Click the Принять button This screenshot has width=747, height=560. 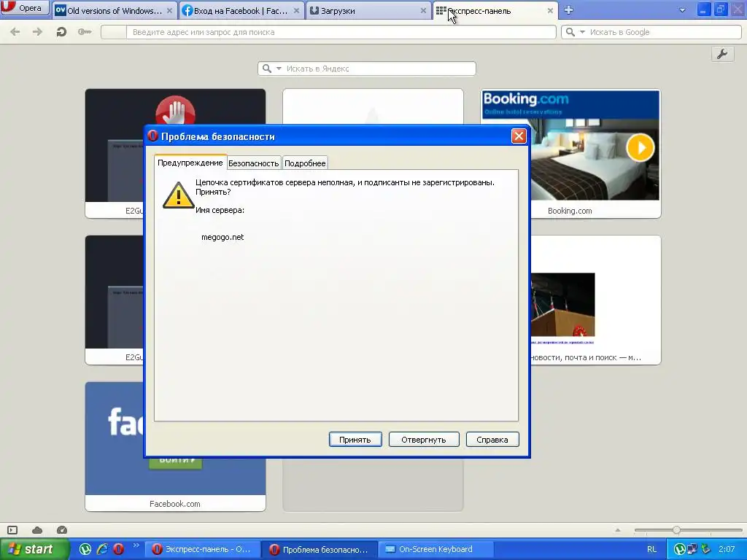pyautogui.click(x=355, y=440)
